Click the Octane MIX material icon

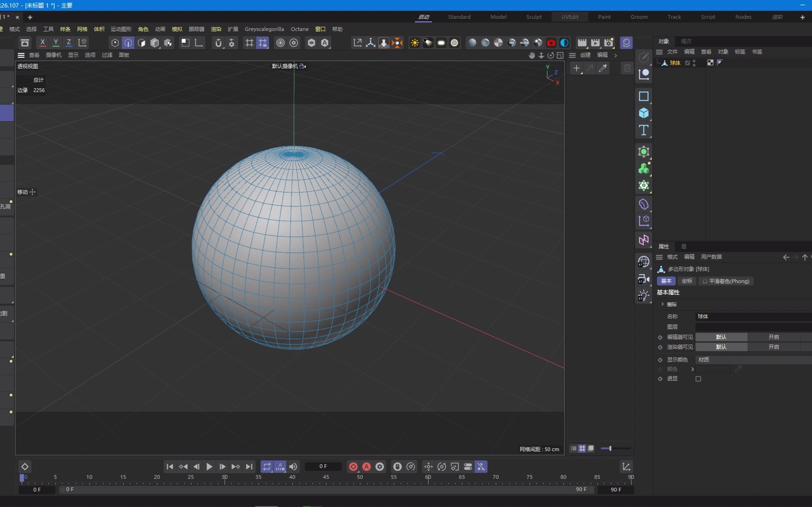tap(511, 42)
